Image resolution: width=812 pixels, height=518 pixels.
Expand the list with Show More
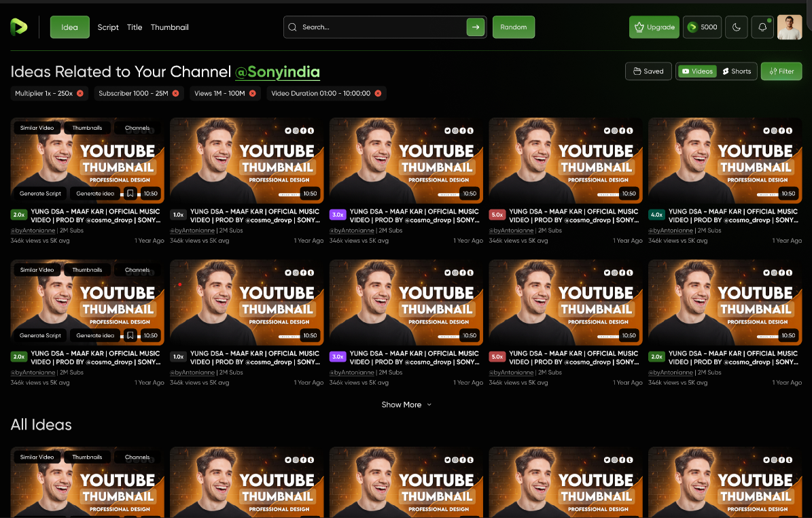406,404
